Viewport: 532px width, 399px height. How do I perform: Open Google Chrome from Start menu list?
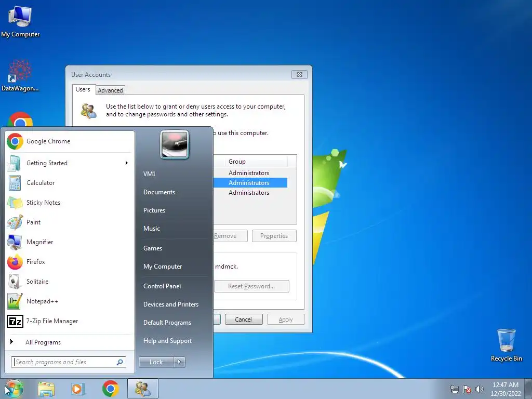(70, 141)
